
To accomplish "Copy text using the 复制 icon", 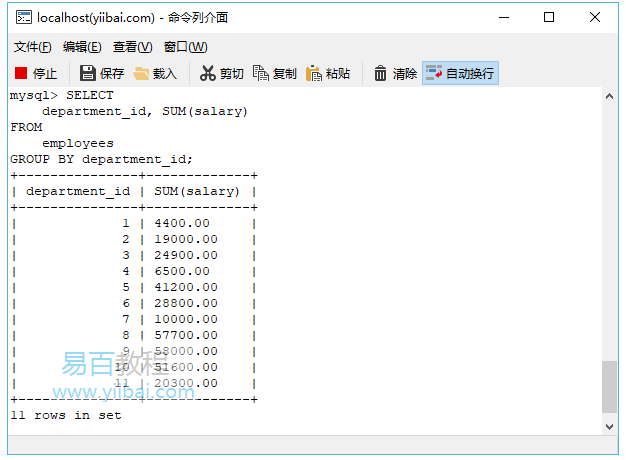I will point(261,73).
